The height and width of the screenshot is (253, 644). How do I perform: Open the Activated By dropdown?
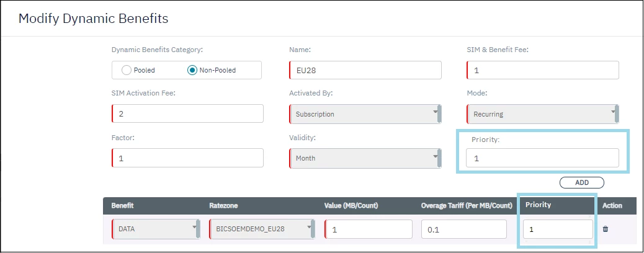365,114
